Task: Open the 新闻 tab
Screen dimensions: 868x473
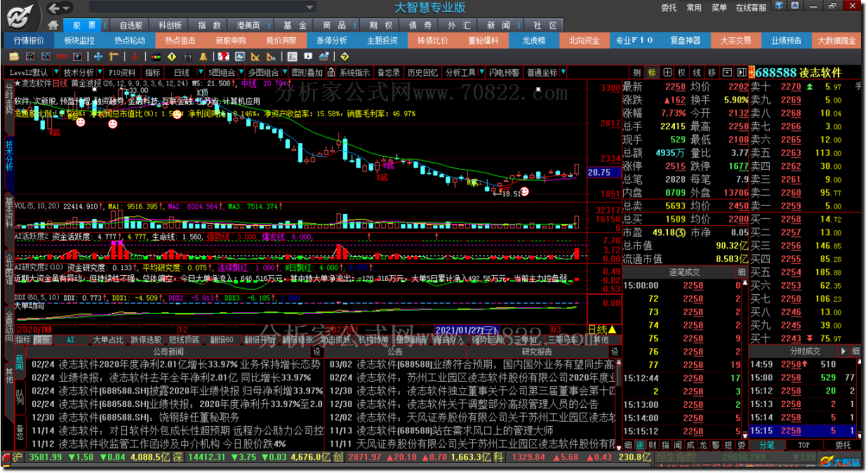Action: [x=498, y=25]
